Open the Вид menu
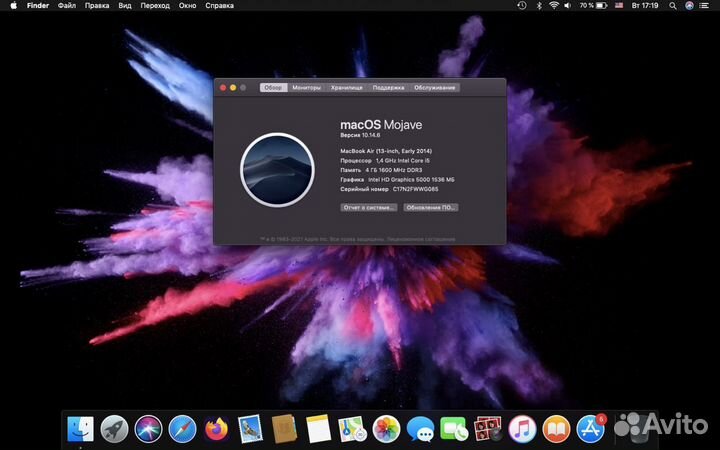Screen dimensions: 720x450 click(125, 6)
